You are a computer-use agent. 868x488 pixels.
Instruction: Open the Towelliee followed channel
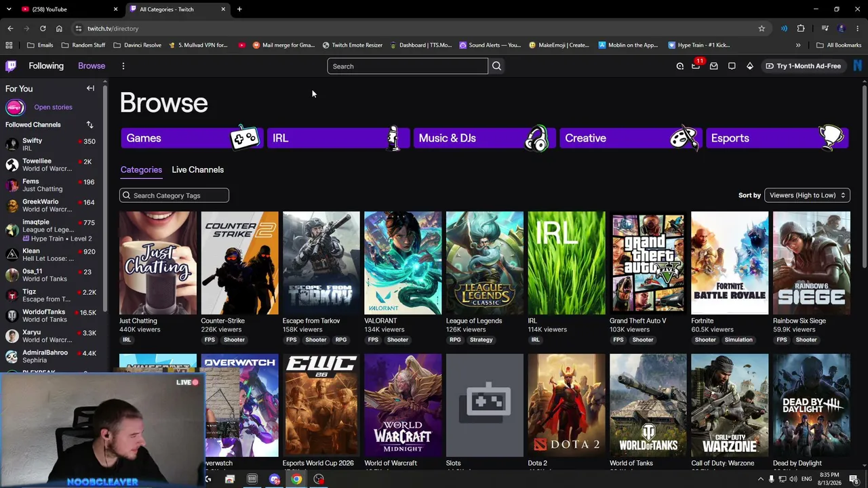pyautogui.click(x=52, y=165)
